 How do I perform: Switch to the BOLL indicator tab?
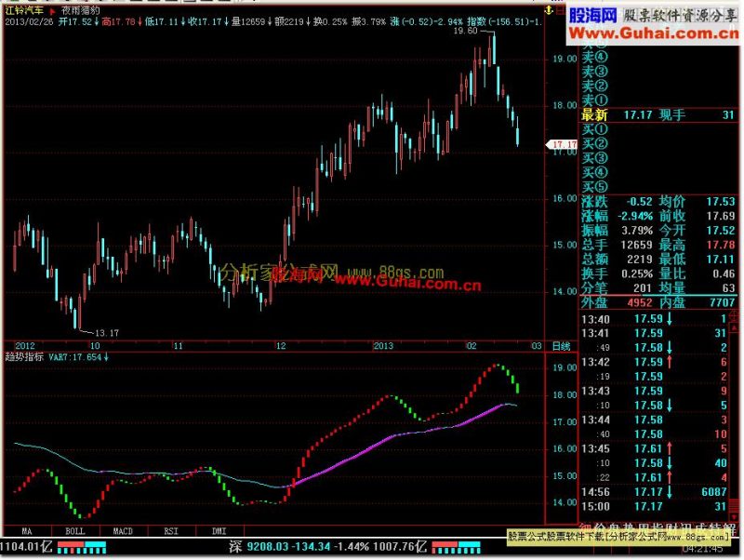click(75, 531)
